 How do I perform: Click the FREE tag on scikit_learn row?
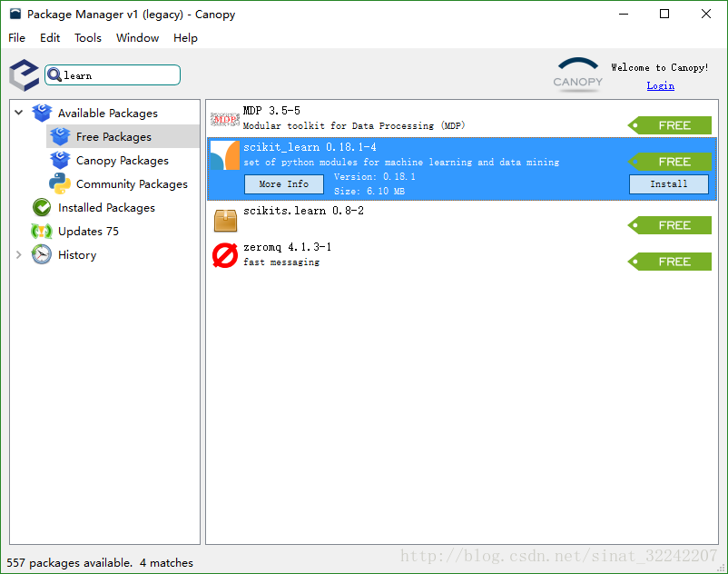click(x=670, y=162)
